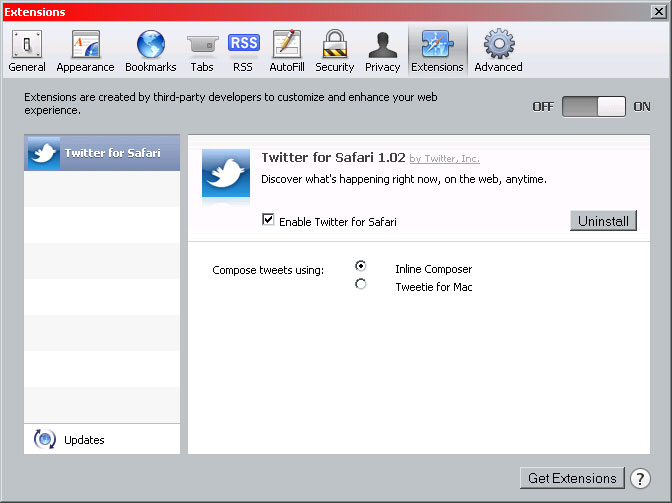Open the Advanced gear icon

[x=499, y=44]
